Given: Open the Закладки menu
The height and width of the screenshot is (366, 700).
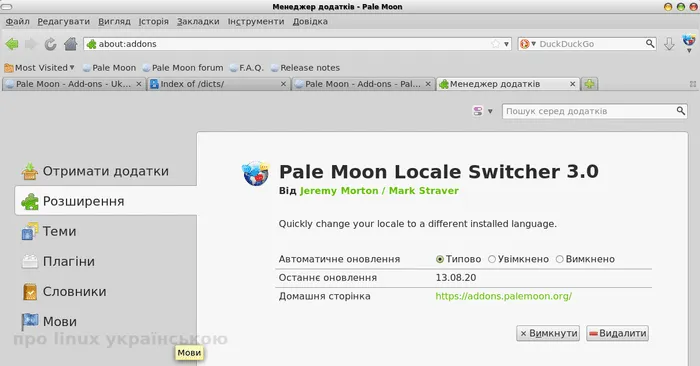Looking at the screenshot, I should click(x=198, y=21).
